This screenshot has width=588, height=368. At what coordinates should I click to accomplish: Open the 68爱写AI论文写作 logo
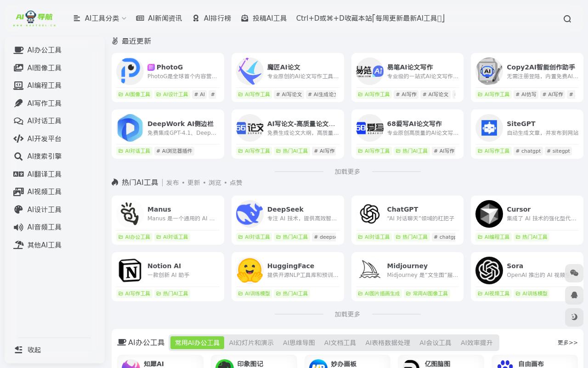coord(370,128)
